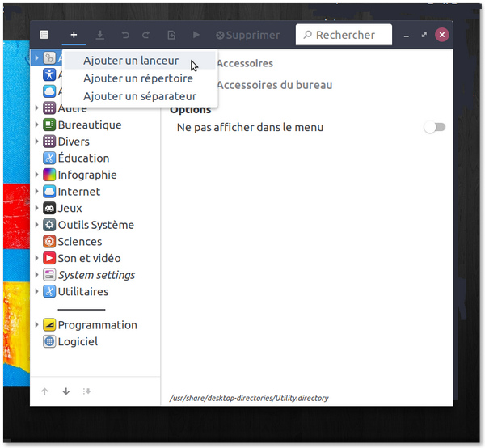The image size is (485, 448).
Task: Click the Supprimer button
Action: 247,35
